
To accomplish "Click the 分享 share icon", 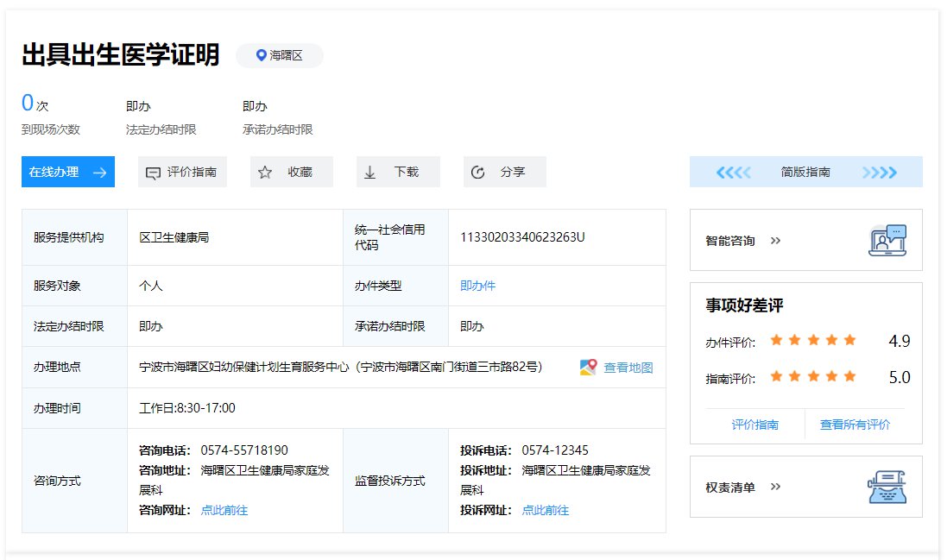I will (x=477, y=173).
